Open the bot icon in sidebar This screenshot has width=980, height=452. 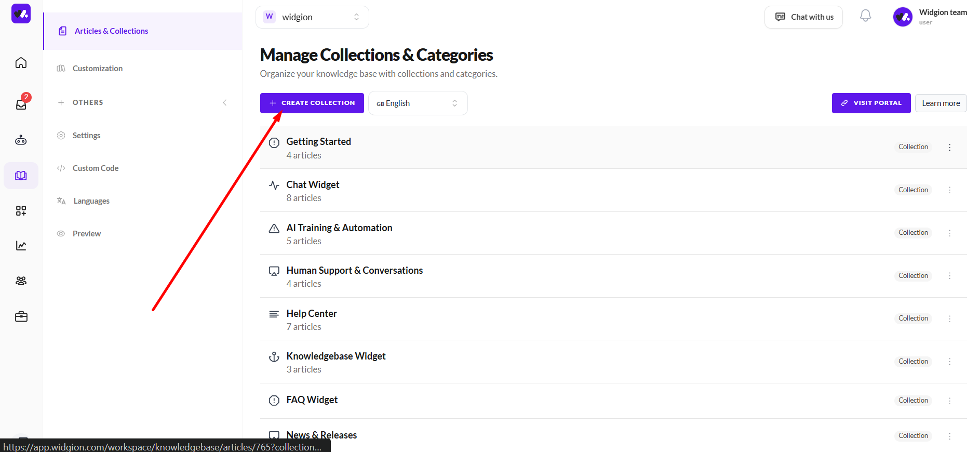[x=21, y=140]
